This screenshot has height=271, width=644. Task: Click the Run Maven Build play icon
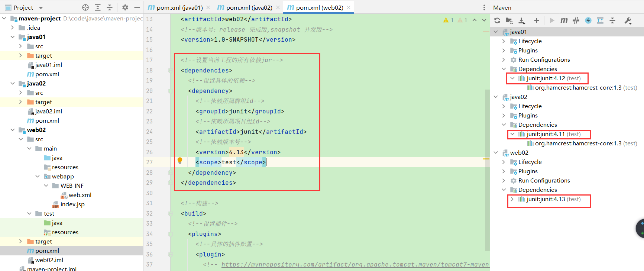coord(552,20)
